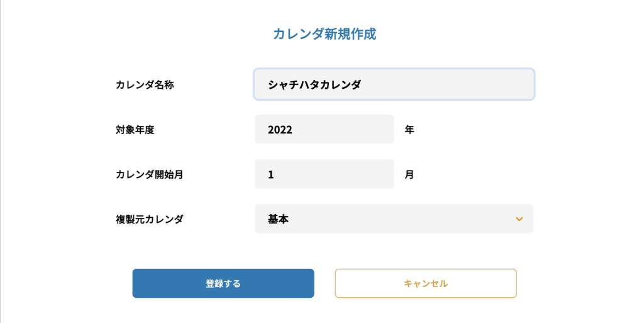Focus the カレンダ名称 text field

pos(394,84)
